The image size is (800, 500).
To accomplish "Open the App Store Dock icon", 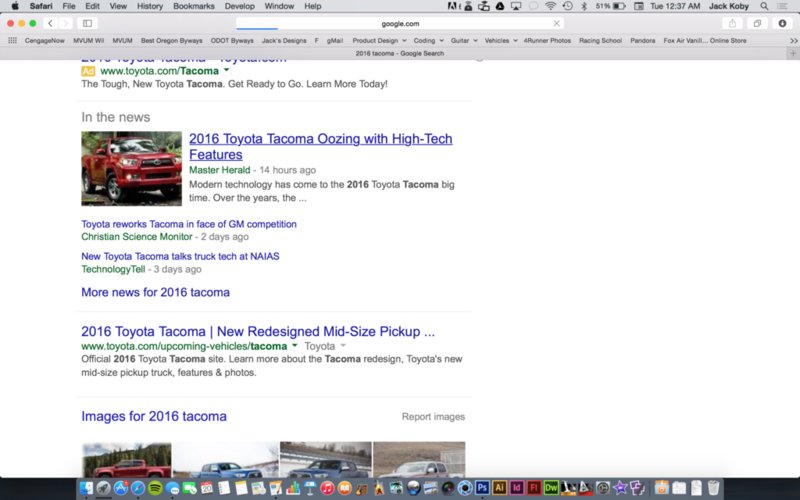I will 121,488.
